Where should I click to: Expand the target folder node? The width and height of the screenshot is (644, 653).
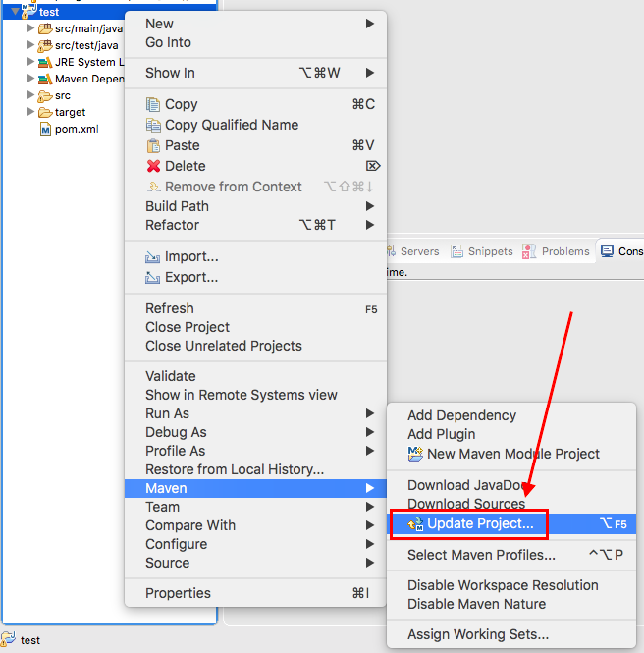click(x=30, y=112)
